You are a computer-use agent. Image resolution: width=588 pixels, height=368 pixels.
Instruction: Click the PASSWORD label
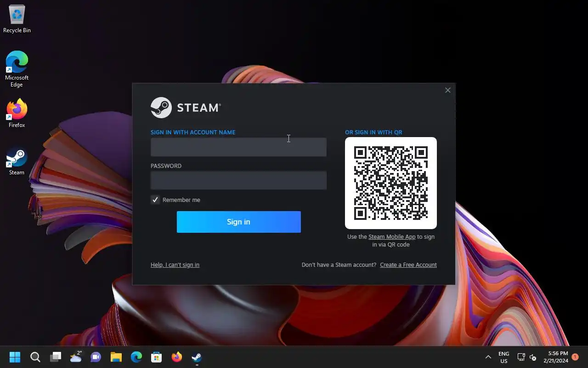[x=166, y=166]
